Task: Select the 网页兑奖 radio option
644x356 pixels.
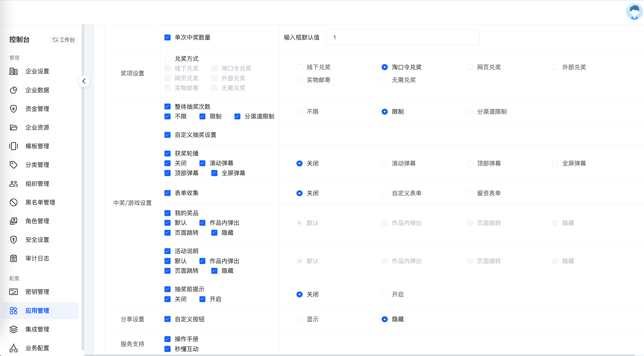Action: click(470, 67)
